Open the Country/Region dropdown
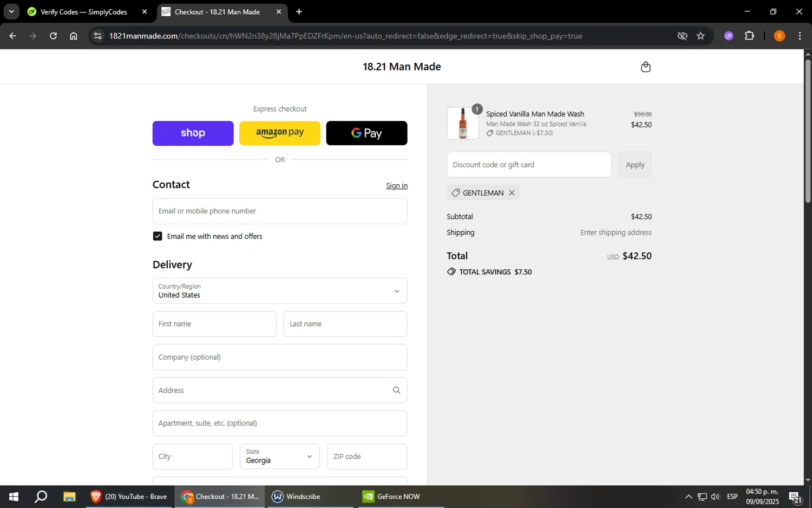Image resolution: width=812 pixels, height=508 pixels. (280, 291)
